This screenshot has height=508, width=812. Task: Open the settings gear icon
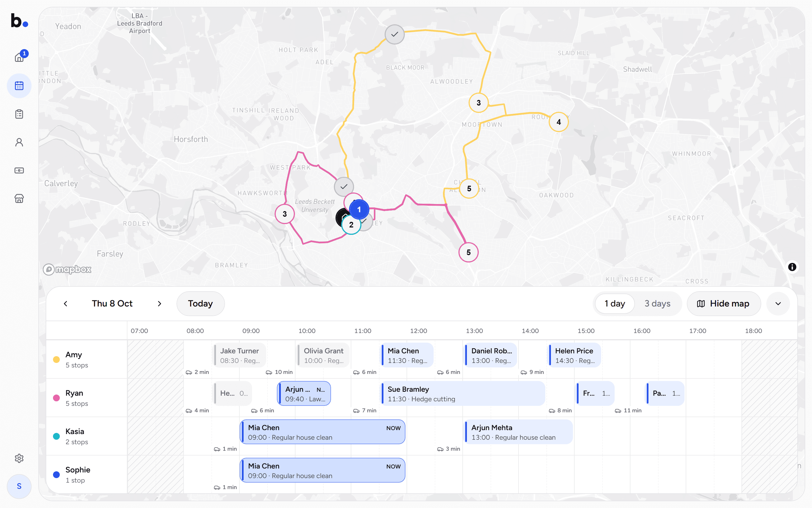click(x=19, y=458)
